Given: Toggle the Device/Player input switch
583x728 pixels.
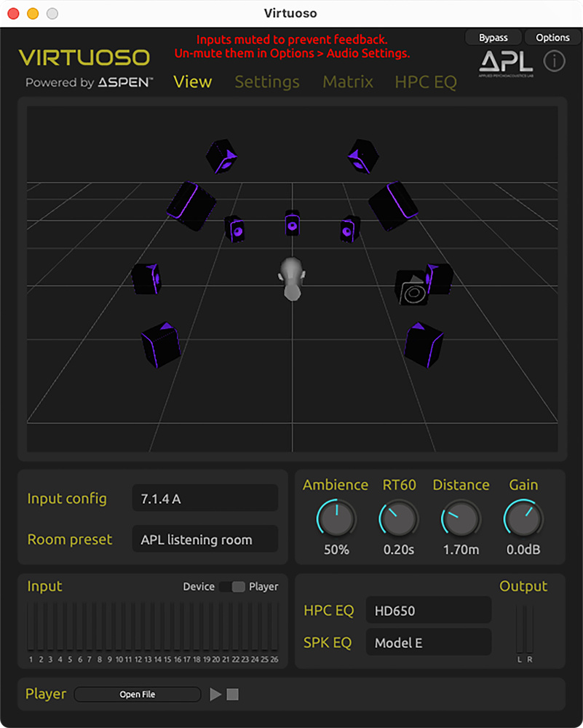Looking at the screenshot, I should pos(232,587).
